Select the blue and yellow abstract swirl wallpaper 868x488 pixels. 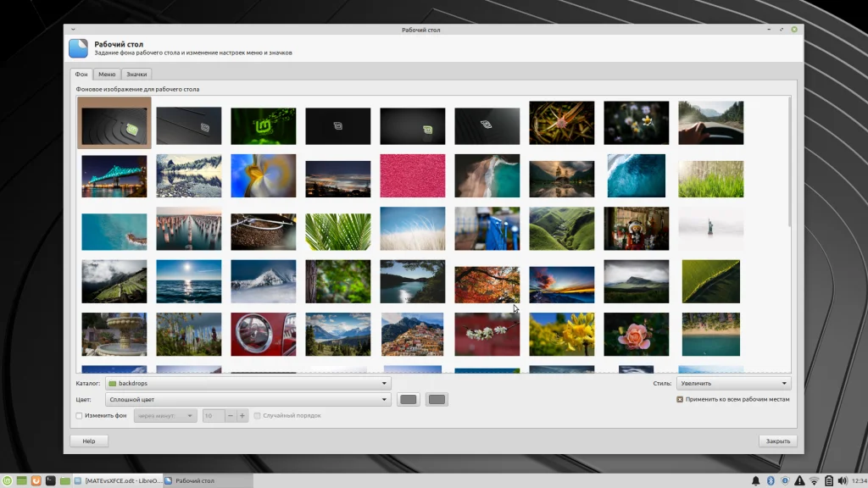(264, 176)
